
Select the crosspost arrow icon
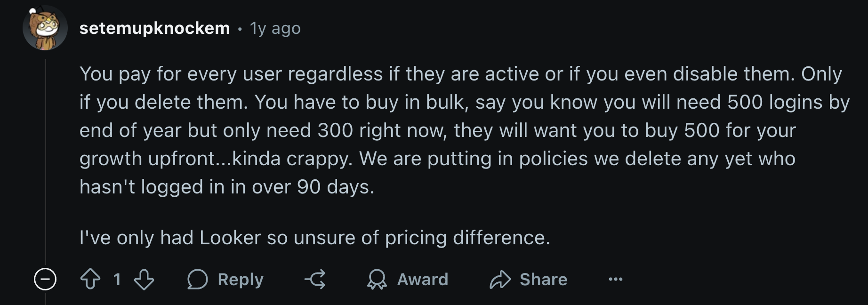pos(315,279)
